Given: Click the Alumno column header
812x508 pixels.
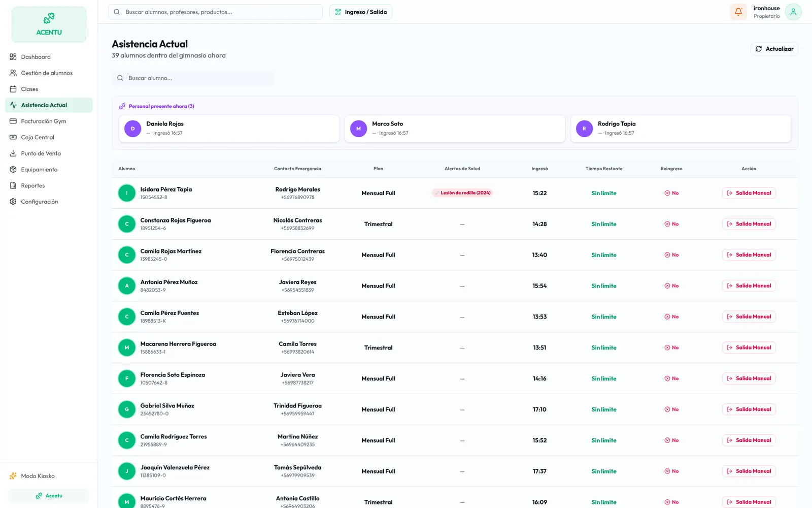Looking at the screenshot, I should click(x=127, y=169).
